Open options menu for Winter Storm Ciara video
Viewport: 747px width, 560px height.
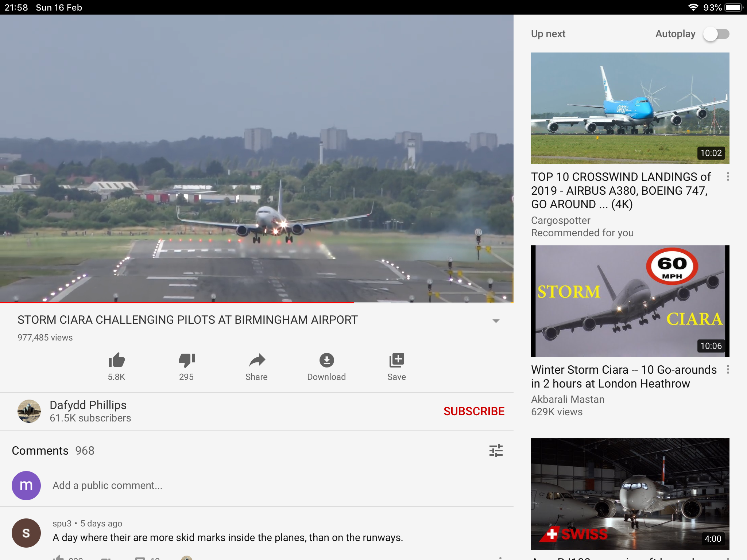point(728,370)
